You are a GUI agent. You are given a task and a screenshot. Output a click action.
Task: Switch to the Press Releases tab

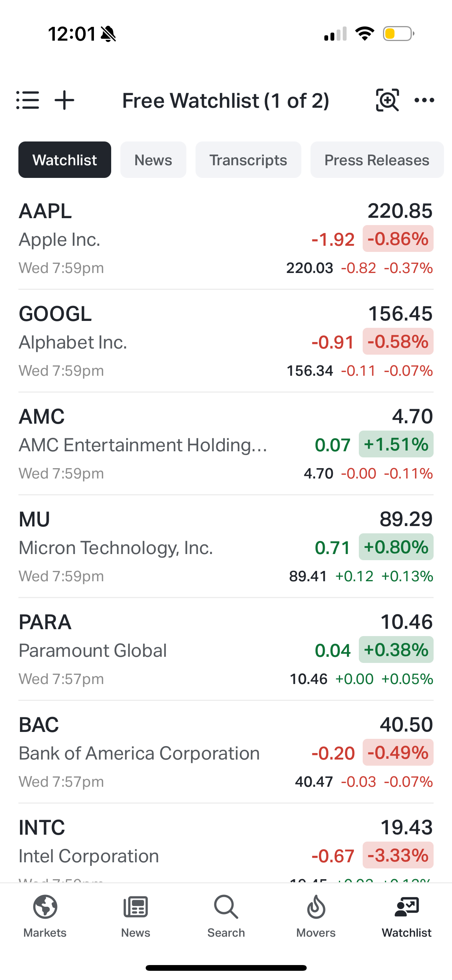coord(376,160)
